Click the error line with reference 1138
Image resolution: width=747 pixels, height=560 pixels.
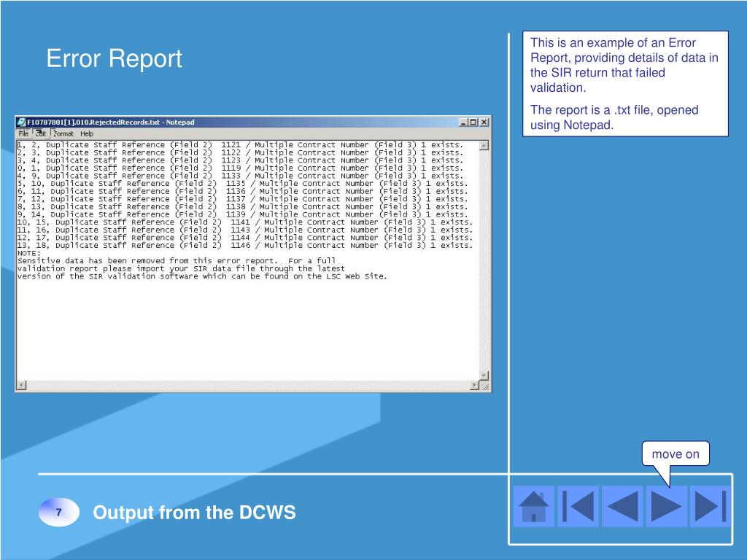coord(242,206)
